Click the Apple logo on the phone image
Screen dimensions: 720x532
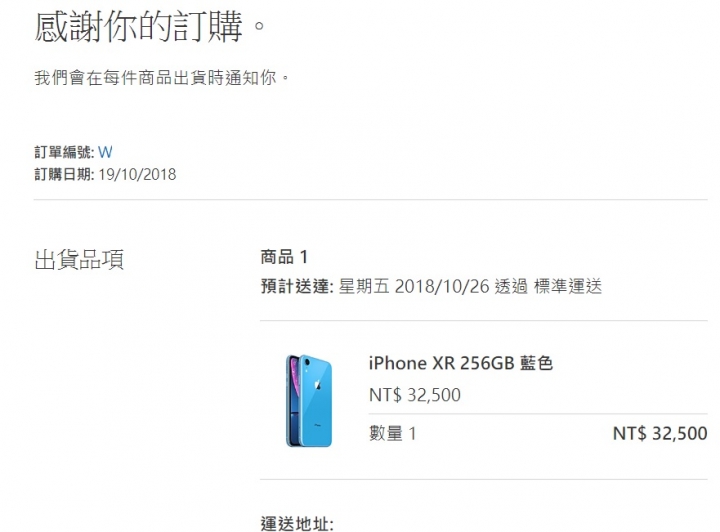(x=318, y=385)
